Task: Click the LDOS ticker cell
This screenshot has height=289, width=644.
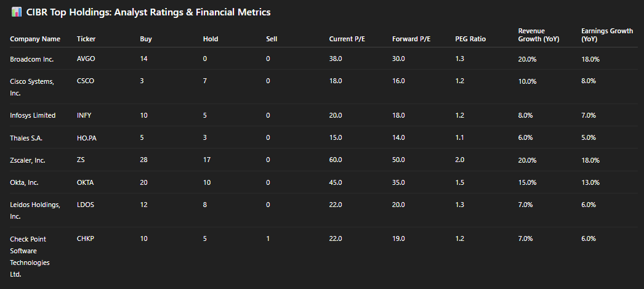Action: point(86,205)
